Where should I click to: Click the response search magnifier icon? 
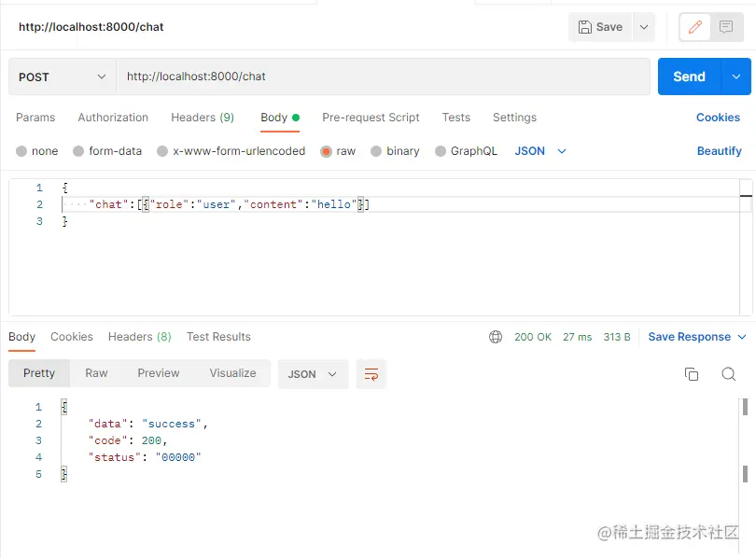tap(729, 374)
